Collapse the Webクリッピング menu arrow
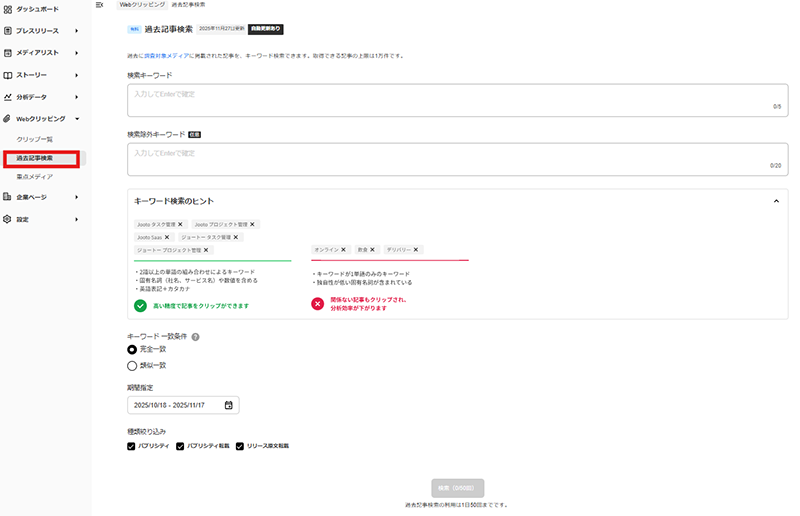The image size is (800, 516). click(x=77, y=119)
